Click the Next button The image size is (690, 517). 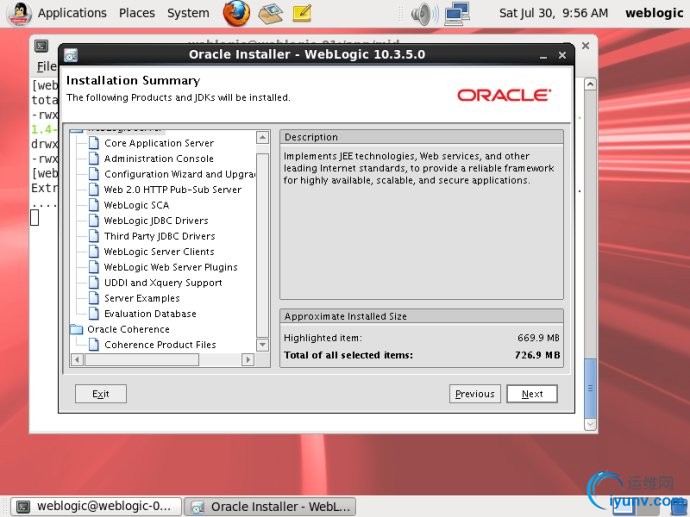(532, 394)
